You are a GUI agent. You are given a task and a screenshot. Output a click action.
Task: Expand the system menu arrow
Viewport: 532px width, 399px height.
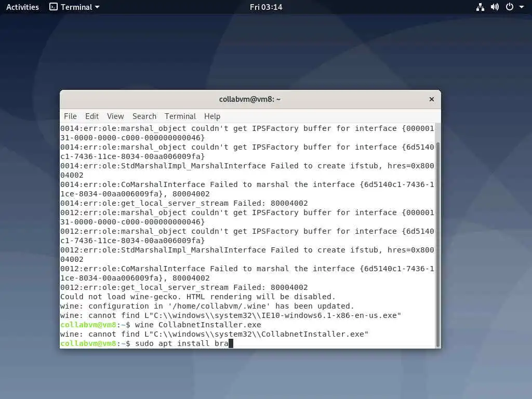tap(522, 7)
